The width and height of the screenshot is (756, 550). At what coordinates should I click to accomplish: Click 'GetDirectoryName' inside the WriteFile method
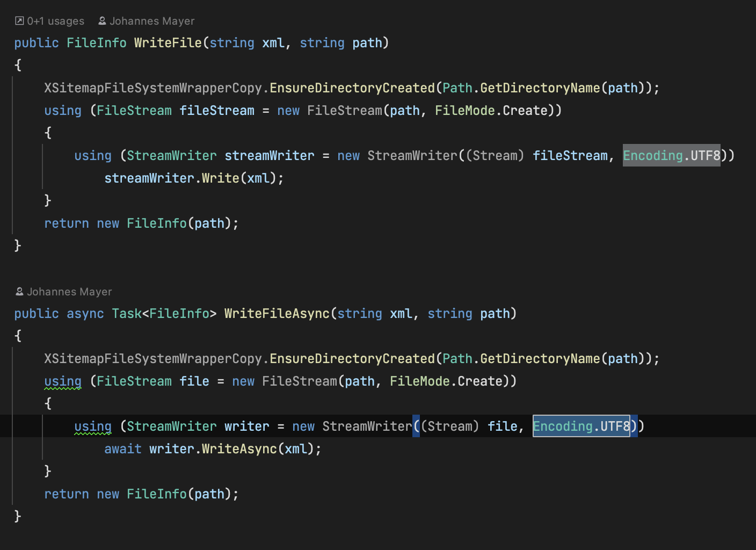(x=540, y=88)
